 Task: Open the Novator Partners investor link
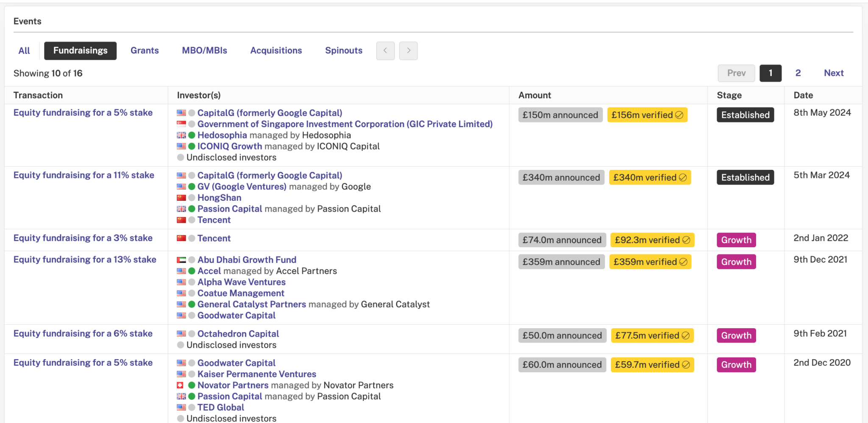point(233,385)
